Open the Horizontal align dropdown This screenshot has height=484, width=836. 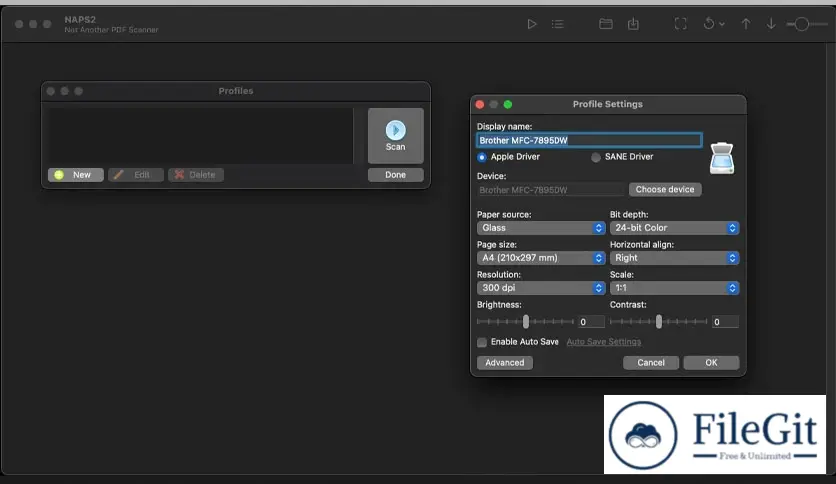[674, 258]
